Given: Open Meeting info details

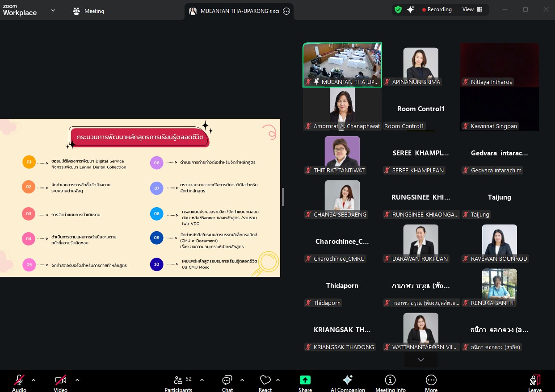Looking at the screenshot, I should coord(390,383).
